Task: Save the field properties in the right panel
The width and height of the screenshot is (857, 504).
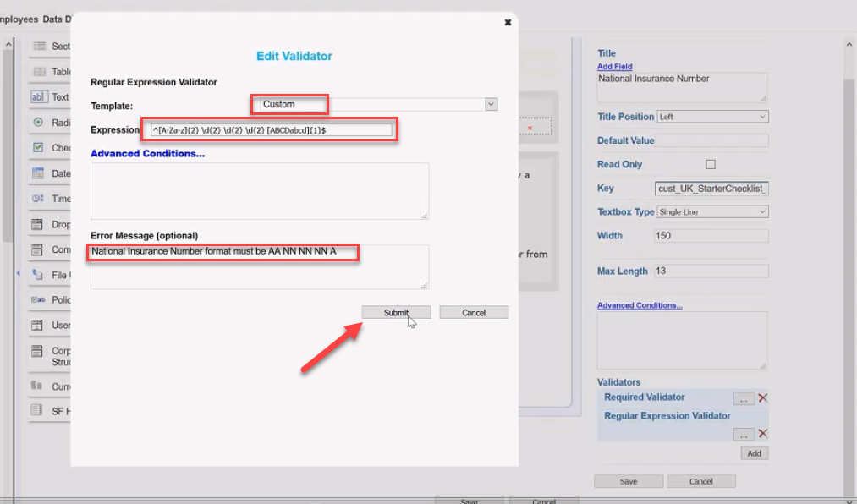Action: (x=629, y=481)
